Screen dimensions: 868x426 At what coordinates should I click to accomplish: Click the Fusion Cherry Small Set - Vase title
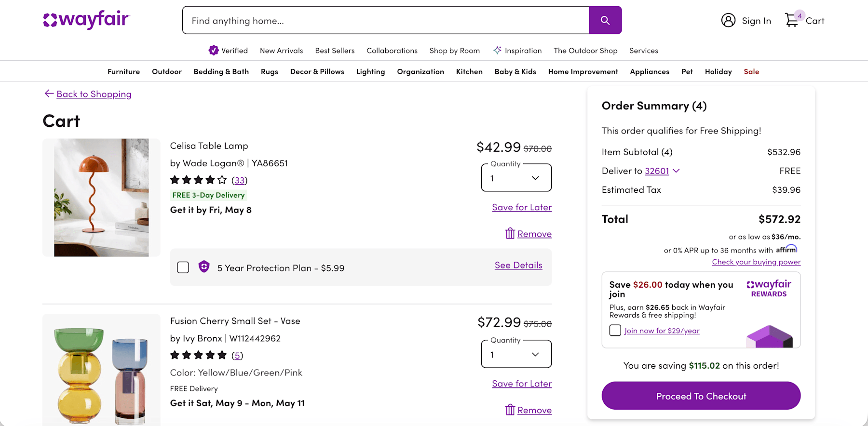click(x=235, y=321)
